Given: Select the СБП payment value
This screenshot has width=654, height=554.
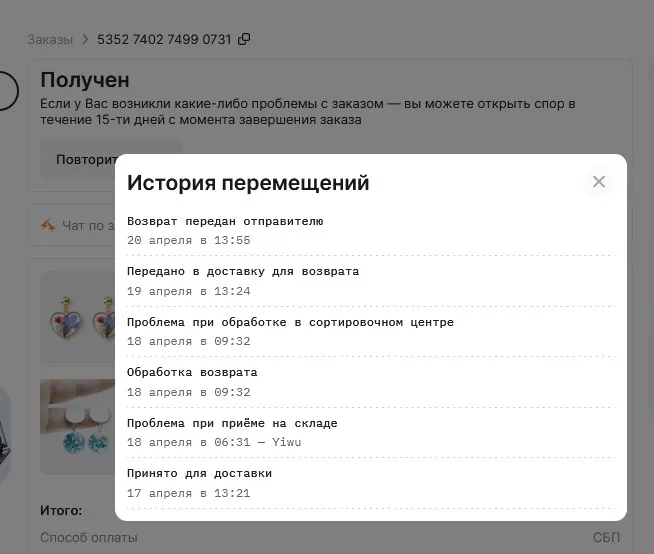Looking at the screenshot, I should pyautogui.click(x=606, y=537).
